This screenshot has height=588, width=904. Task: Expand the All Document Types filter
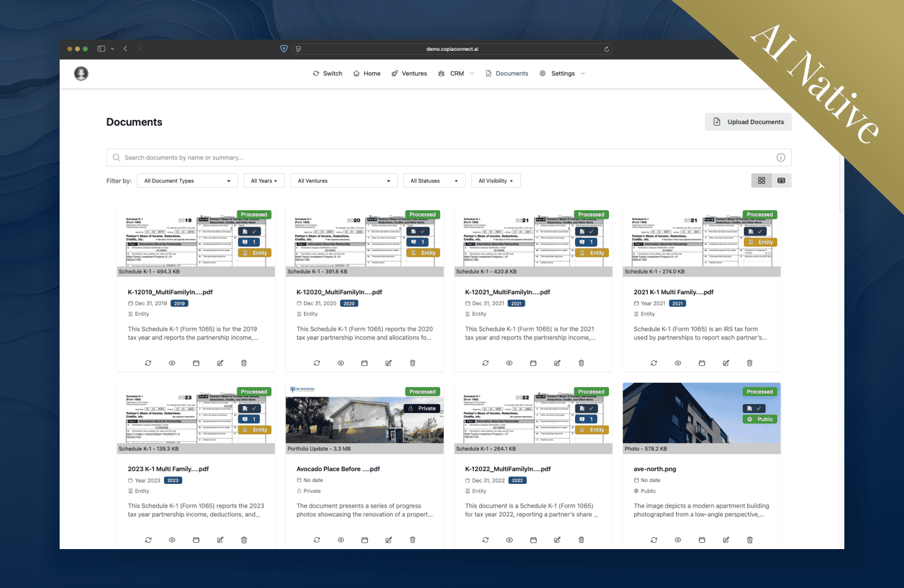point(186,180)
